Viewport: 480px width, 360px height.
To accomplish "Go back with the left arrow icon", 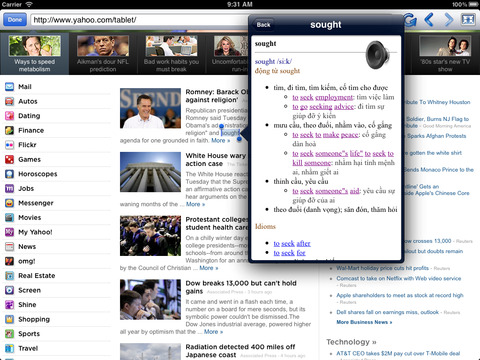I will click(x=429, y=20).
